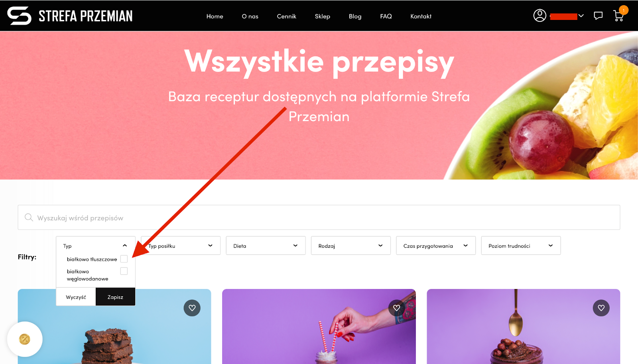
Task: Open the Czas przygotowania dropdown
Action: pos(436,246)
